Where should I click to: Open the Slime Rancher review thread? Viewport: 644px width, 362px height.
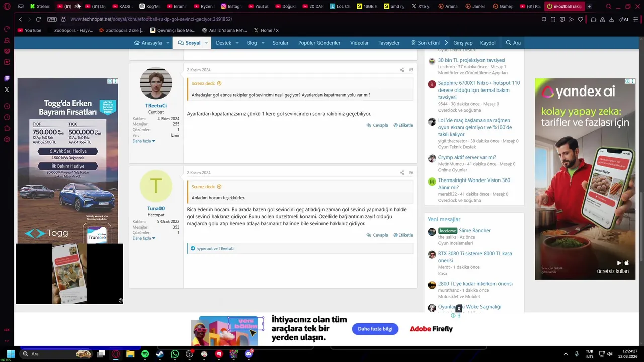tap(474, 231)
